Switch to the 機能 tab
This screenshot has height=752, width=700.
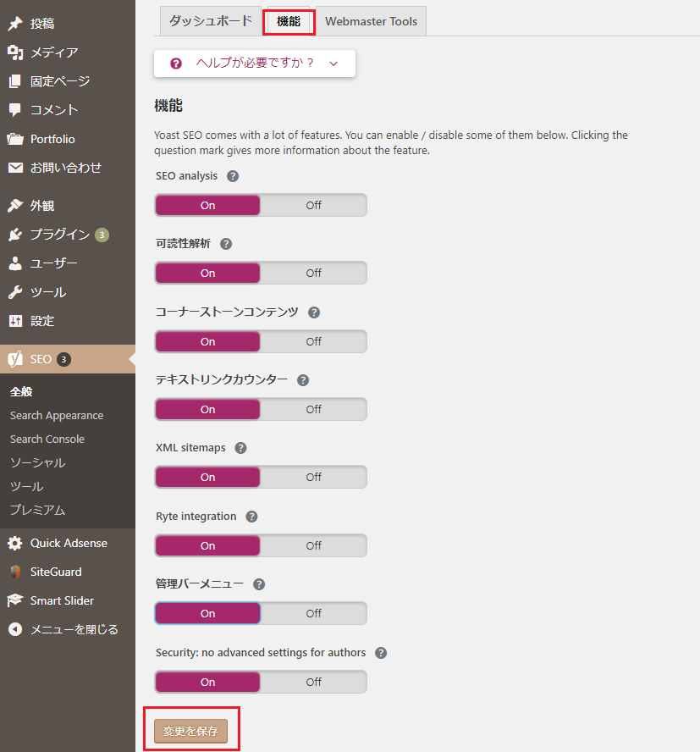click(289, 21)
